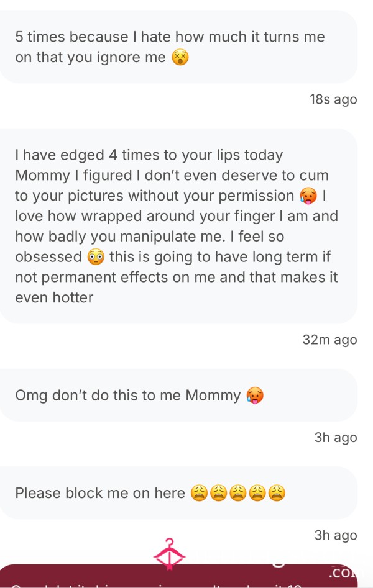Click the second weary face emoji
The height and width of the screenshot is (588, 373).
pyautogui.click(x=218, y=493)
